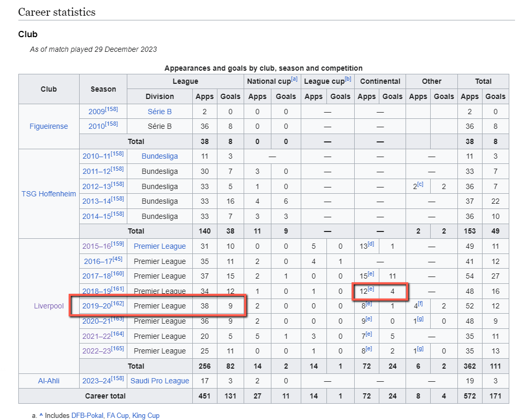The image size is (525, 420).
Task: Open the 2010–11 season link
Action: [x=96, y=156]
